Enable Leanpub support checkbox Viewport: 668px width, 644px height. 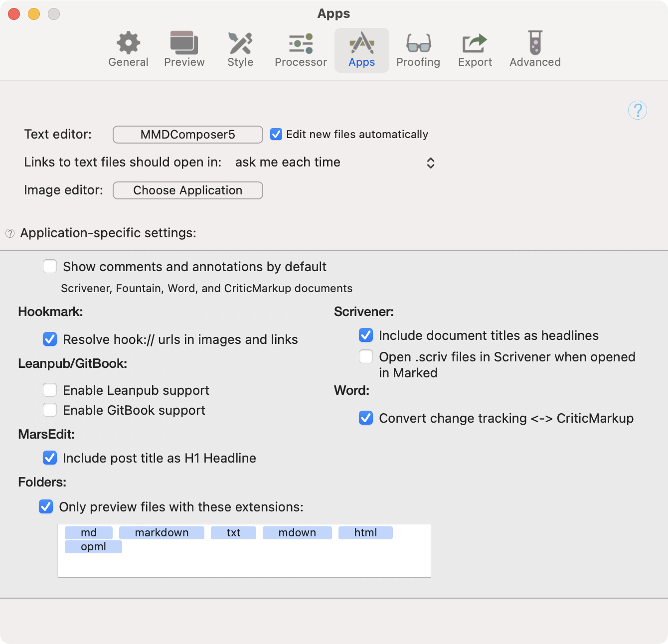click(50, 390)
